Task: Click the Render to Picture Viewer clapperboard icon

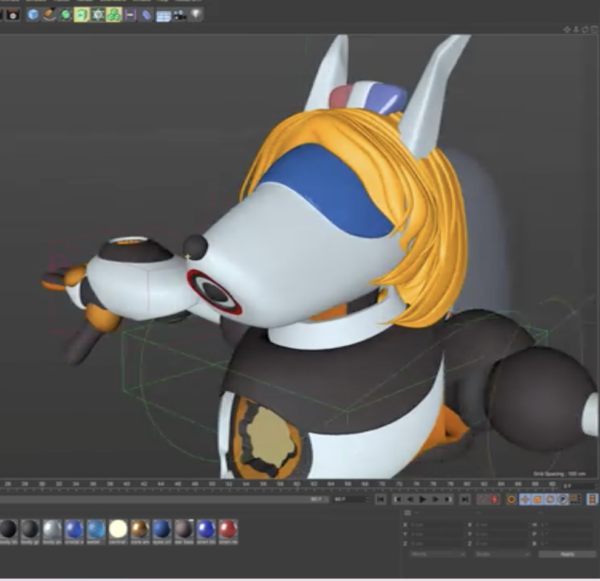Action: tap(13, 15)
